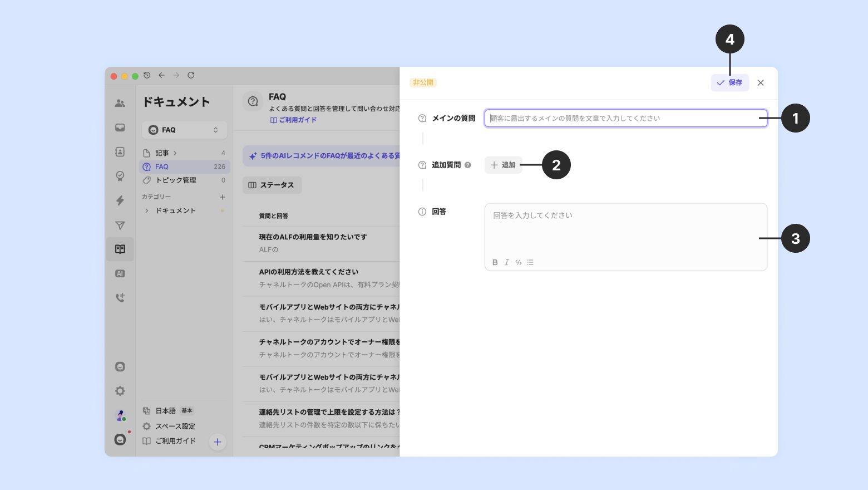Click the help icon next to 追加質問
Image resolution: width=868 pixels, height=490 pixels.
pyautogui.click(x=467, y=165)
